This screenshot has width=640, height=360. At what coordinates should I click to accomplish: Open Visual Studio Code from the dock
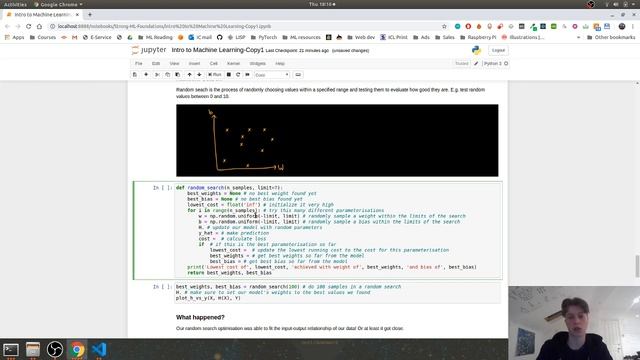pyautogui.click(x=99, y=350)
